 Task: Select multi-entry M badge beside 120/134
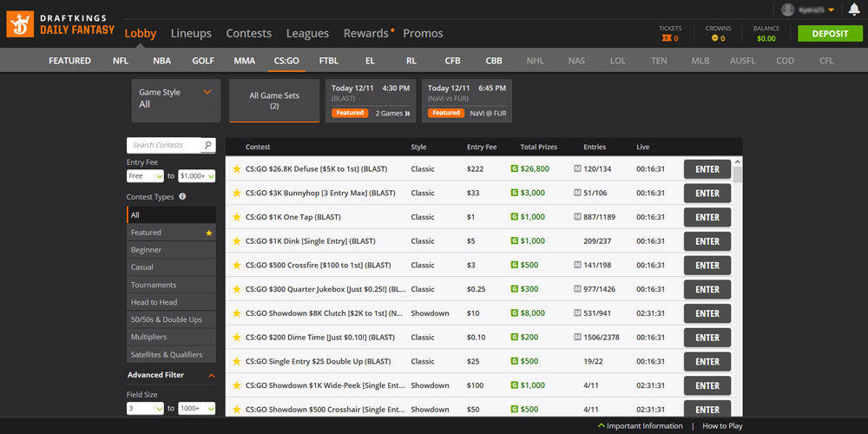click(x=577, y=169)
